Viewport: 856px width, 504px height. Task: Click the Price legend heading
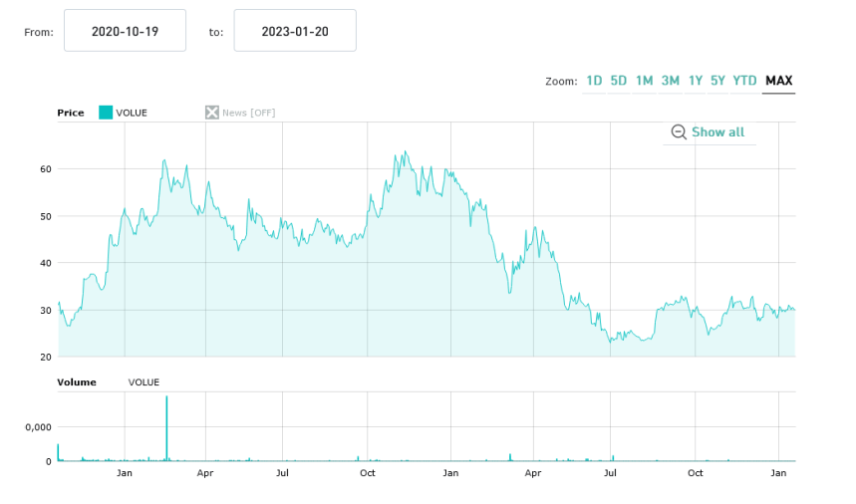pos(71,113)
